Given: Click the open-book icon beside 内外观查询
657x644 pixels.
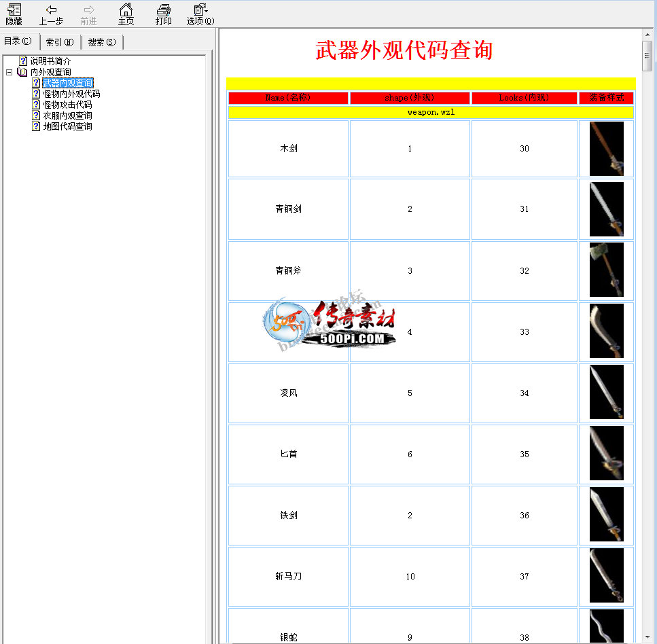Looking at the screenshot, I should pos(22,72).
